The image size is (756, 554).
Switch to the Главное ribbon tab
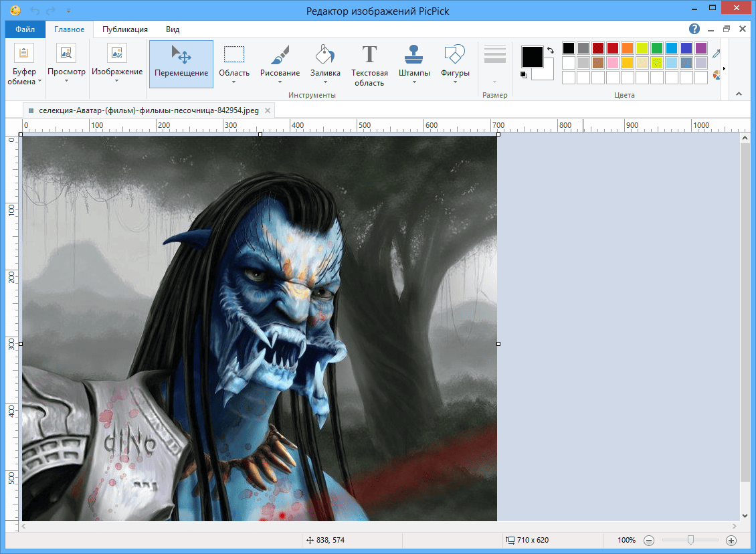point(69,29)
